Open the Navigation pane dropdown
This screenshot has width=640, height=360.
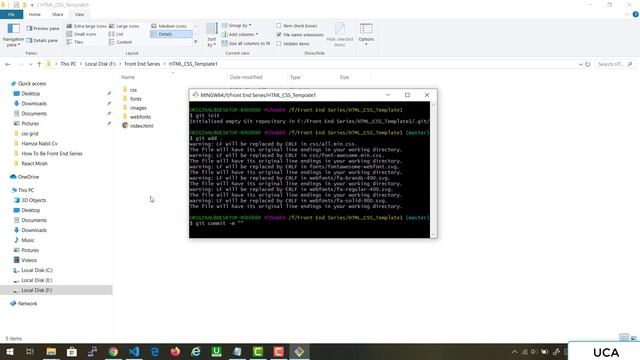point(13,35)
